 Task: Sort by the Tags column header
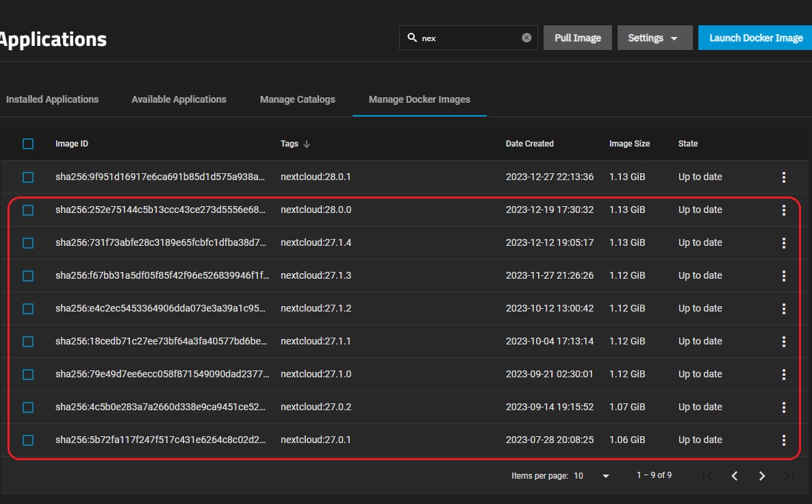point(289,144)
